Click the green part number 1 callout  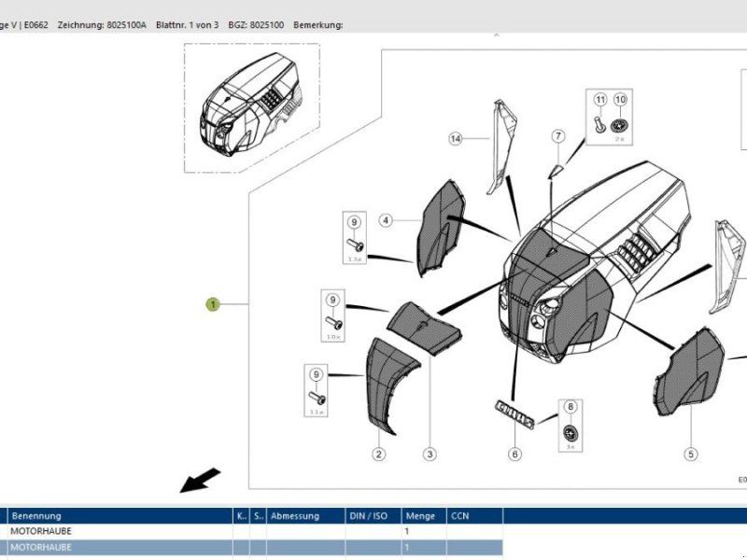coord(213,304)
